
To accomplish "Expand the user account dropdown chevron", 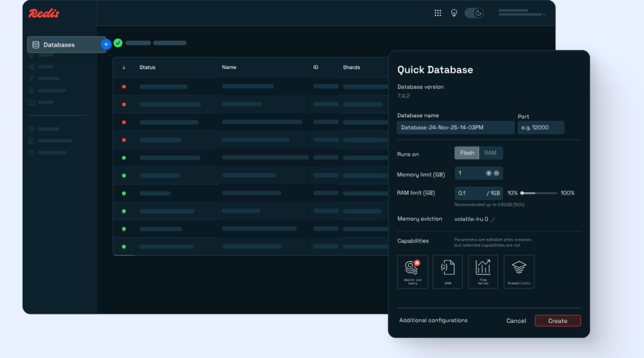I will coord(544,14).
